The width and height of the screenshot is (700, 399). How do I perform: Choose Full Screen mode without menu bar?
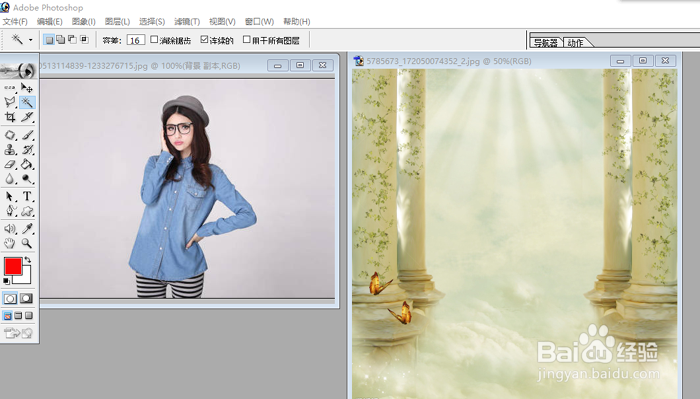click(x=29, y=316)
